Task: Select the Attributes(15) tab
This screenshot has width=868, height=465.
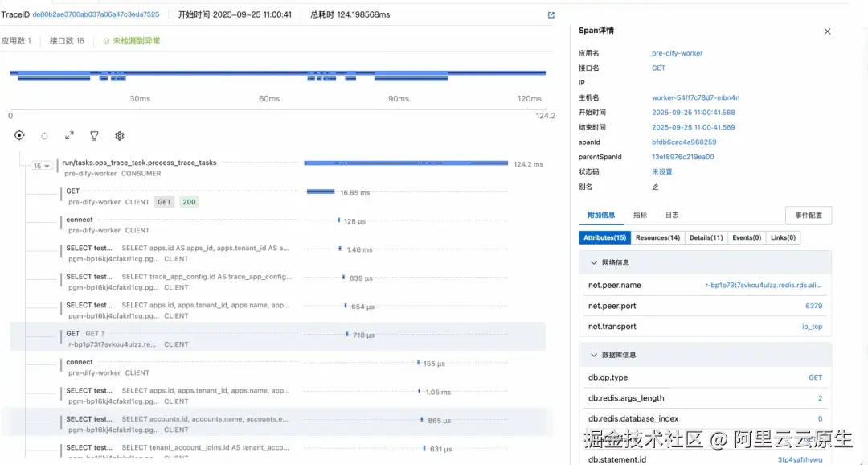Action: 604,238
